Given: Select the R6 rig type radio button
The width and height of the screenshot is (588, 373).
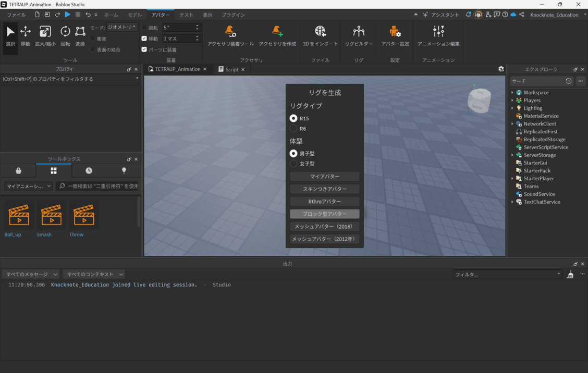Looking at the screenshot, I should (x=293, y=129).
